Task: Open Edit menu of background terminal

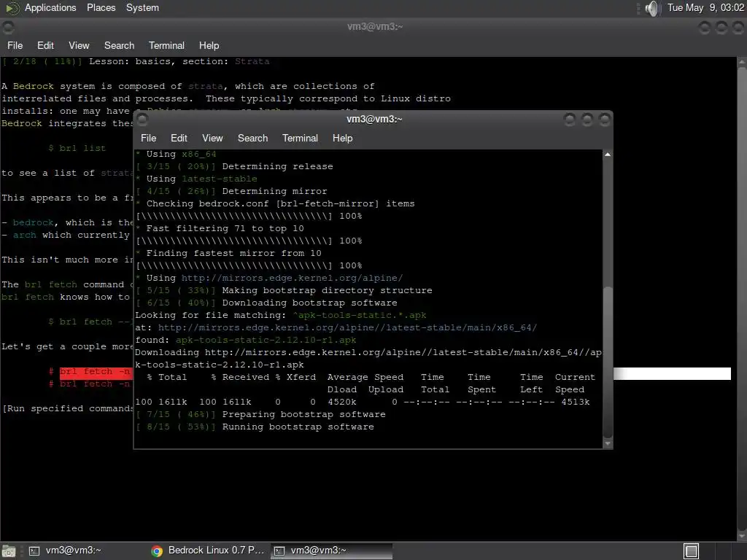Action: pos(45,46)
